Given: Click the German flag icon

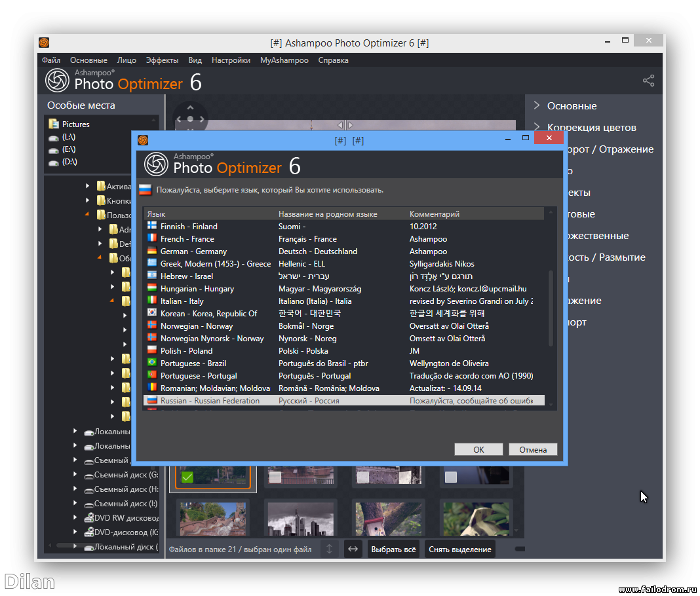Looking at the screenshot, I should point(152,251).
